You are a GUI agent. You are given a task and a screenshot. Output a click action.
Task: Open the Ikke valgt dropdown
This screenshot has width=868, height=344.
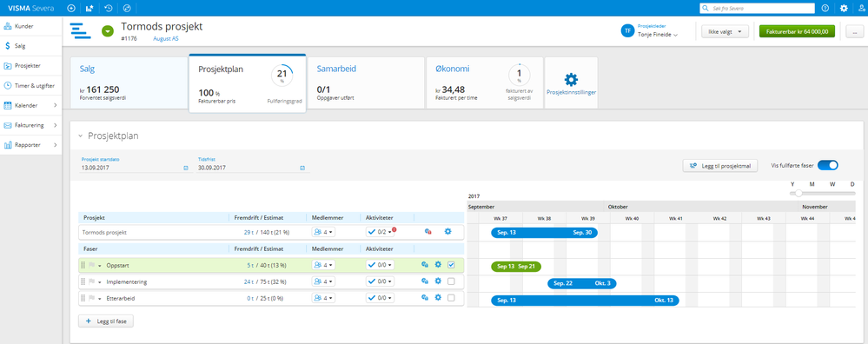(725, 31)
